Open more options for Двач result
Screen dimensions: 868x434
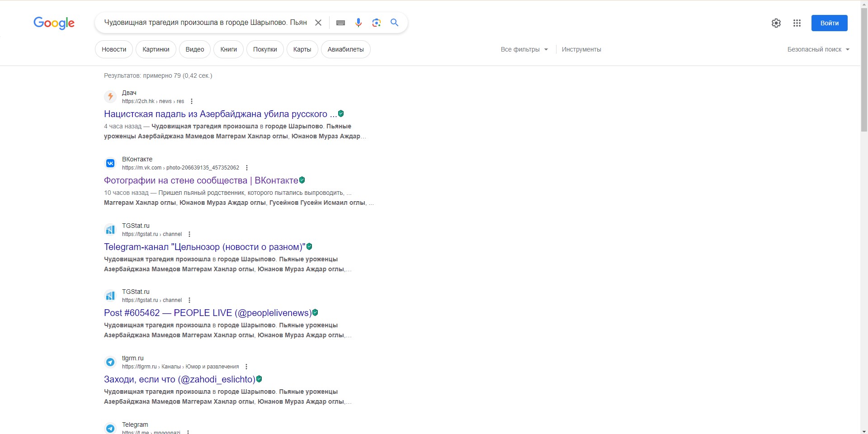(192, 101)
